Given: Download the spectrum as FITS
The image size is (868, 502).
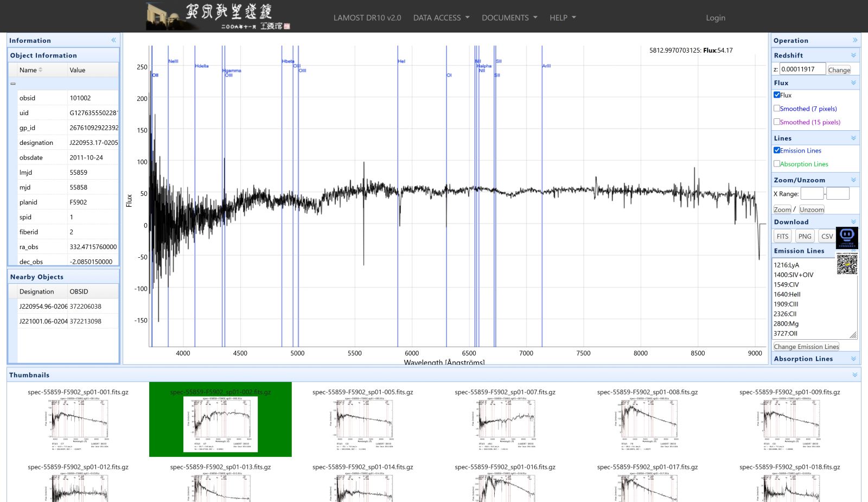Looking at the screenshot, I should [x=782, y=236].
